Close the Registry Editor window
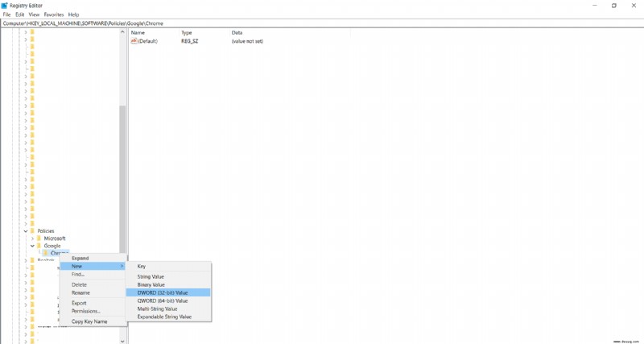This screenshot has height=344, width=644. [634, 6]
